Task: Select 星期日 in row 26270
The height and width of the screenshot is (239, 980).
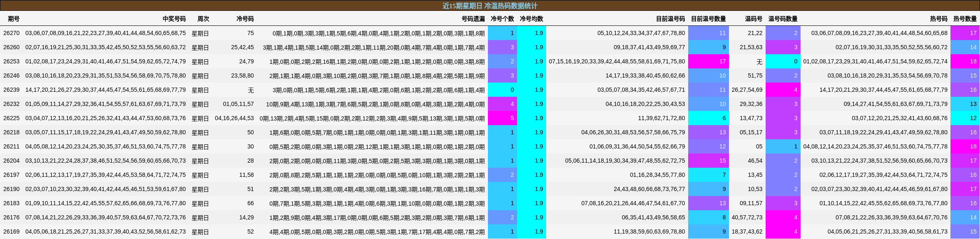Action: point(200,33)
